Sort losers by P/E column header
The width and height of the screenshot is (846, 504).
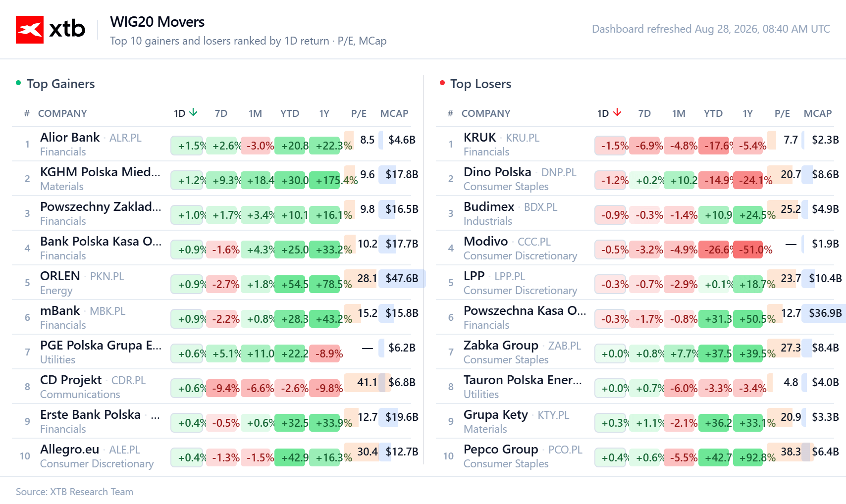tap(782, 113)
